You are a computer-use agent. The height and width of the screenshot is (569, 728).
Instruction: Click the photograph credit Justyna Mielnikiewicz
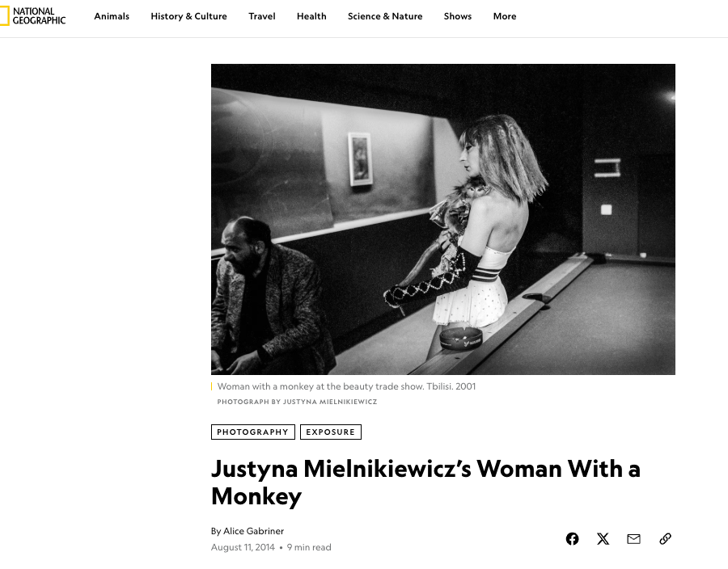(297, 402)
